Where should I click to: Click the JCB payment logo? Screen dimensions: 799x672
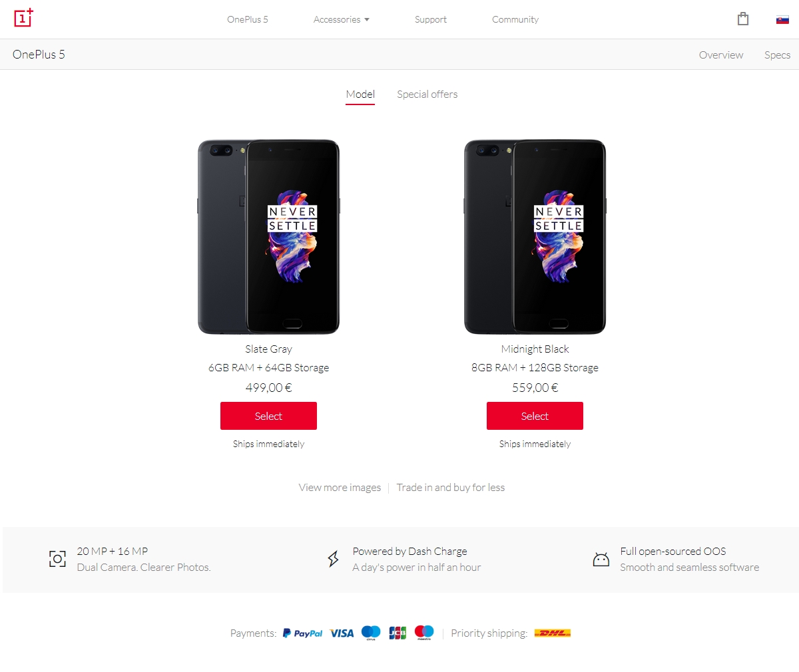(398, 633)
